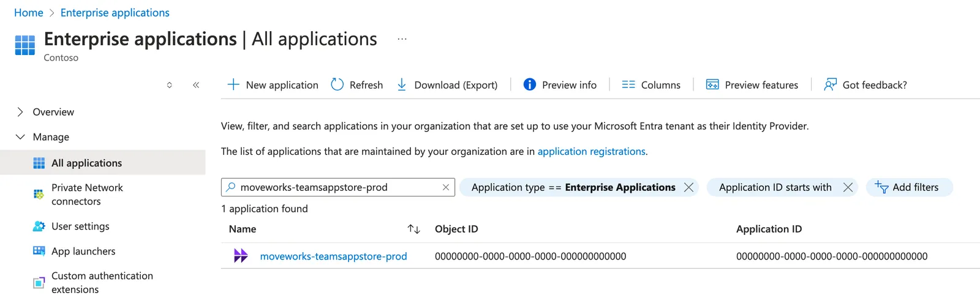
Task: Edit the Application type filter pill
Action: tap(573, 187)
